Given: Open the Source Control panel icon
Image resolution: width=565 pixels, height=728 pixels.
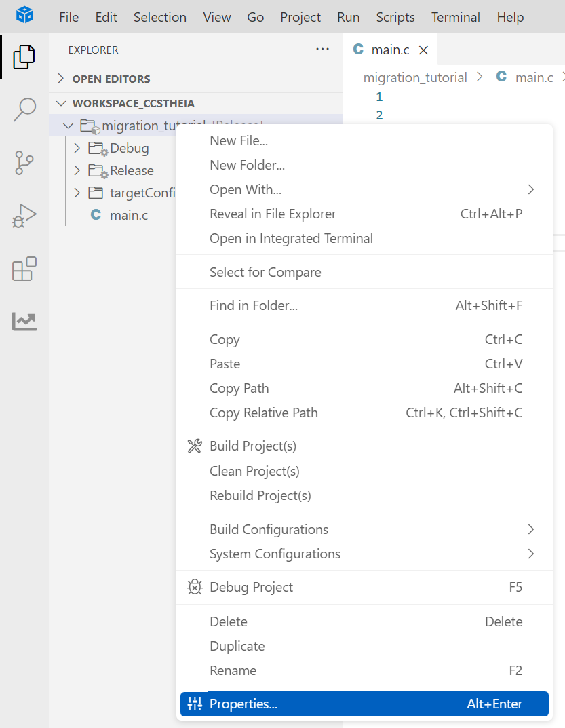Looking at the screenshot, I should coord(24,163).
